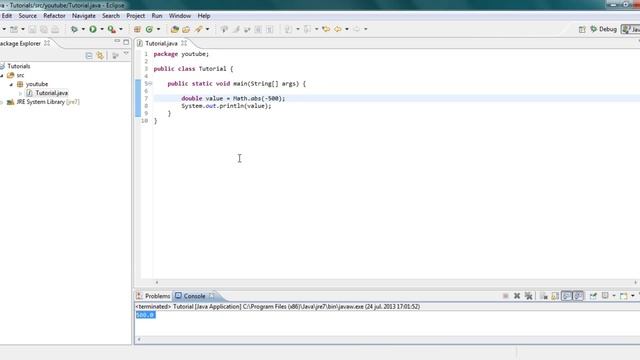
Task: Collapse the src folder in Package Explorer
Action: (2, 76)
